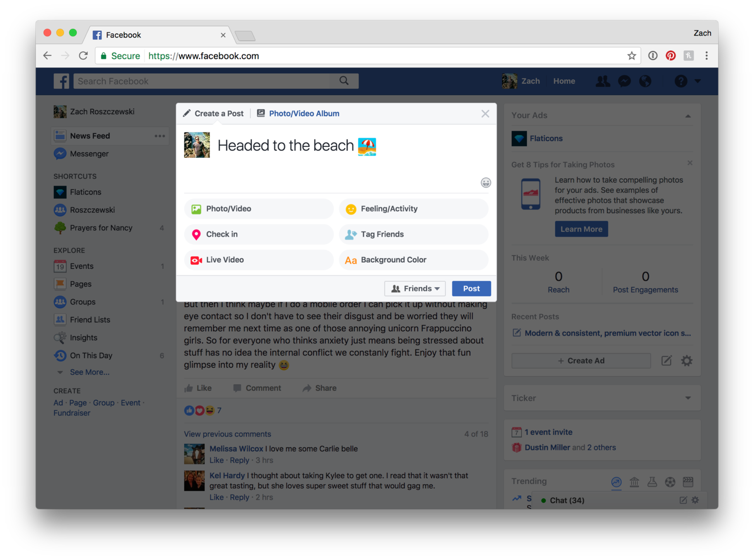Expand See More in Explore
Screen dimensions: 754x560
[89, 372]
